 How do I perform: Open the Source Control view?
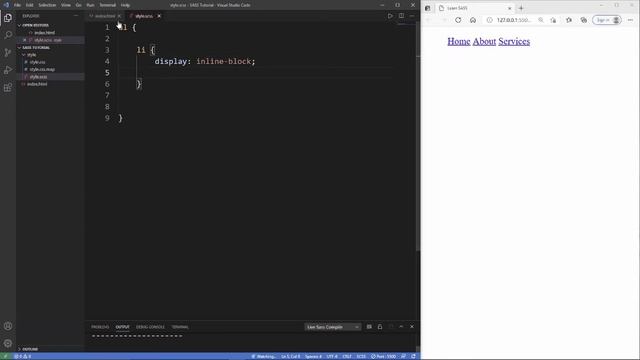(x=8, y=53)
